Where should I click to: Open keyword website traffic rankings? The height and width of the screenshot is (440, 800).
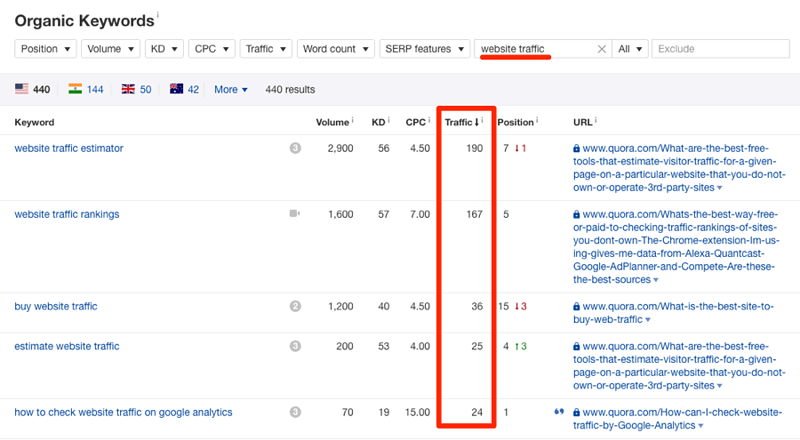click(x=67, y=214)
